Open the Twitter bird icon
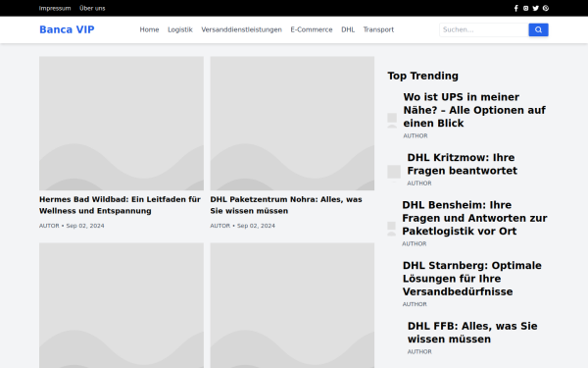 pyautogui.click(x=535, y=8)
